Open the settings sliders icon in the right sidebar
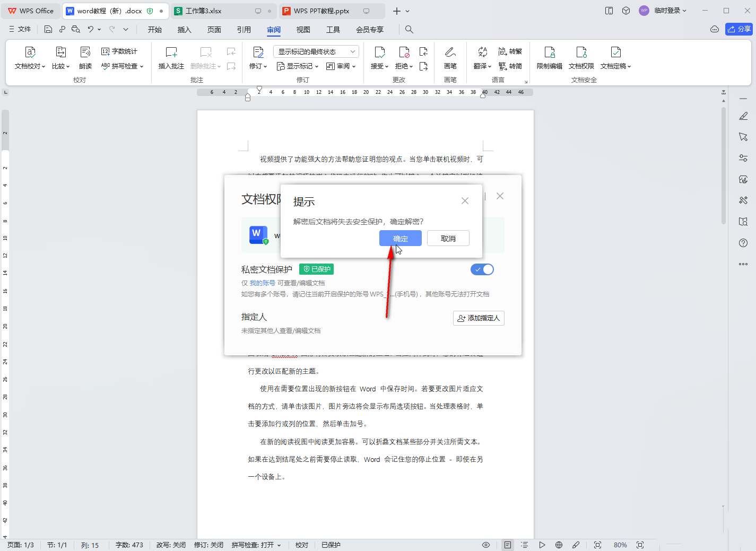Viewport: 756px width, 551px height. (743, 158)
